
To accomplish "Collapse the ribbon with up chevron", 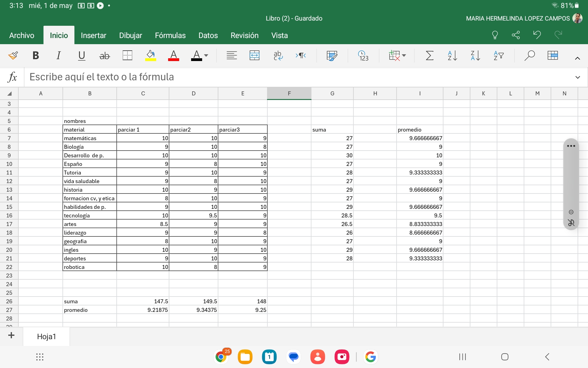I will [x=578, y=58].
